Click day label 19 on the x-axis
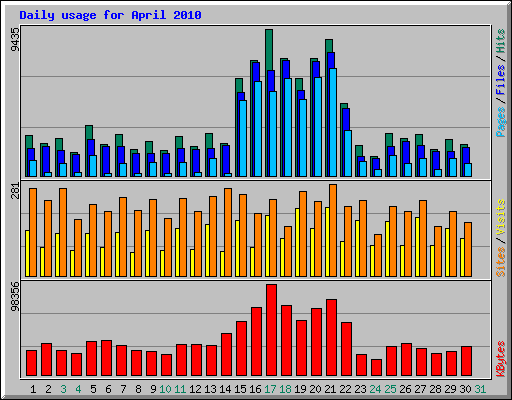This screenshot has height=400, width=512. [300, 389]
